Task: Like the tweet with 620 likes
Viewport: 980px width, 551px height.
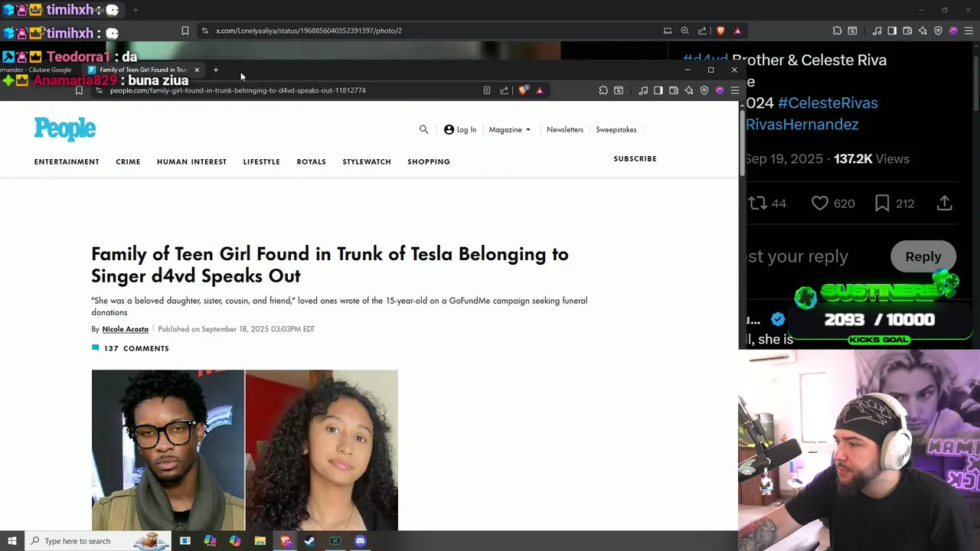Action: 833,204
